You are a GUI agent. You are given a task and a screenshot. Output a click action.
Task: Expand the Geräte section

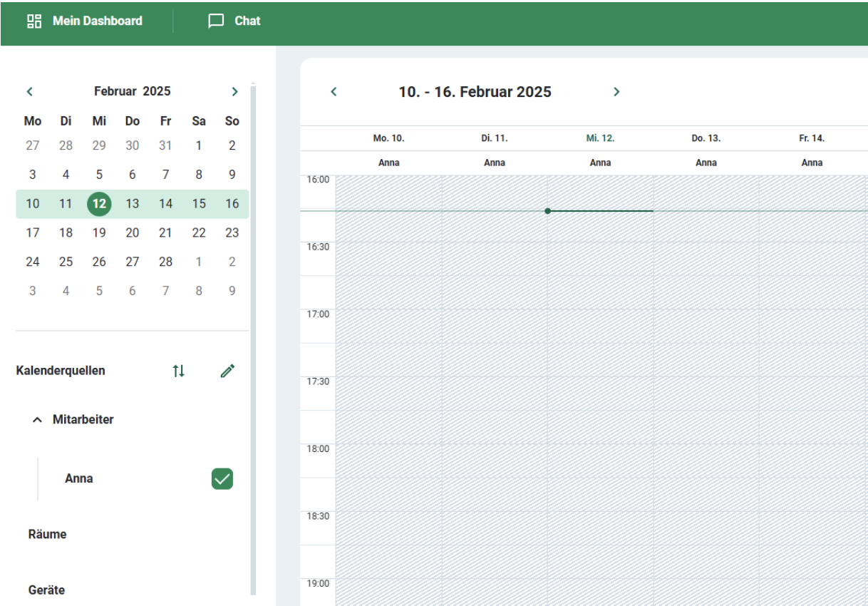pos(46,590)
